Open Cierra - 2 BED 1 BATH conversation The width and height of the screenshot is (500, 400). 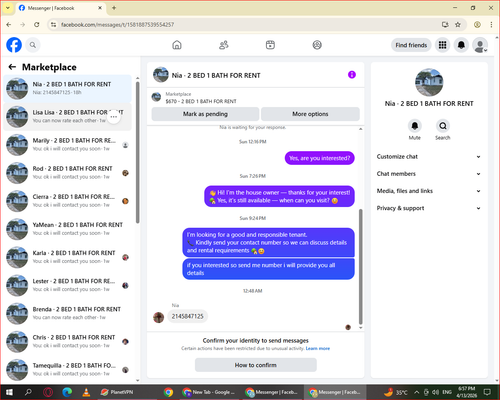click(x=68, y=201)
